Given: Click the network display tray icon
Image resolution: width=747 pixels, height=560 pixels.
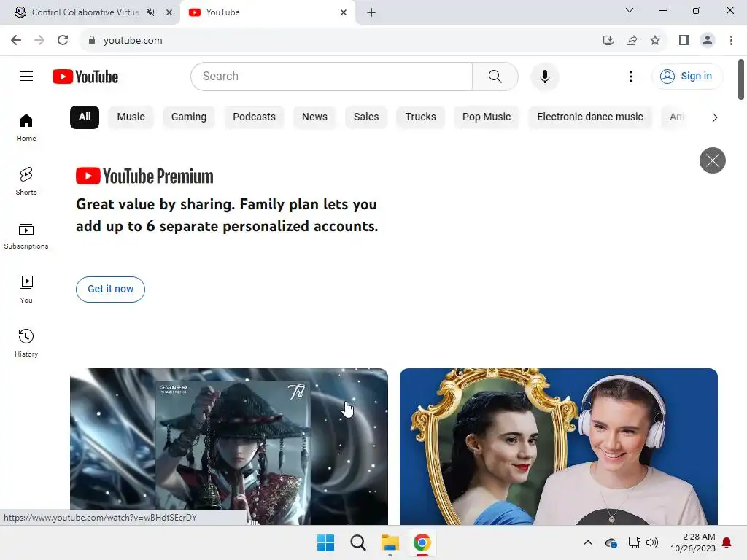Looking at the screenshot, I should 634,542.
